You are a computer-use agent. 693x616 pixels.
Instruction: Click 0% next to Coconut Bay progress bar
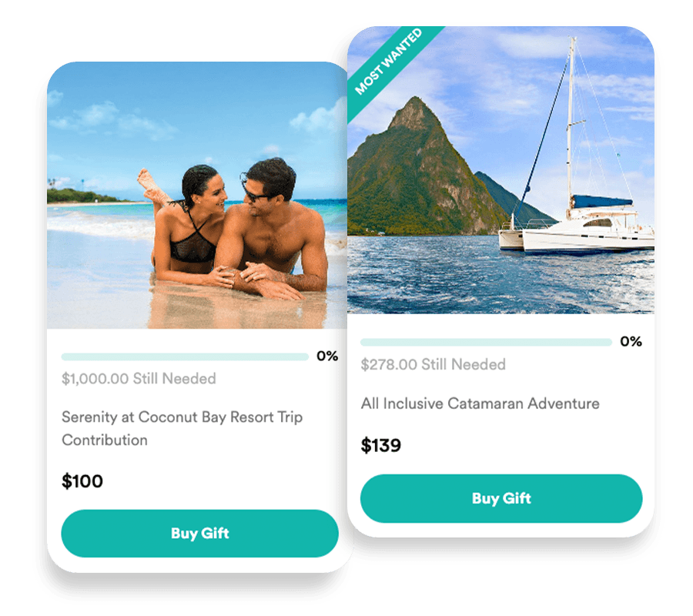click(327, 357)
